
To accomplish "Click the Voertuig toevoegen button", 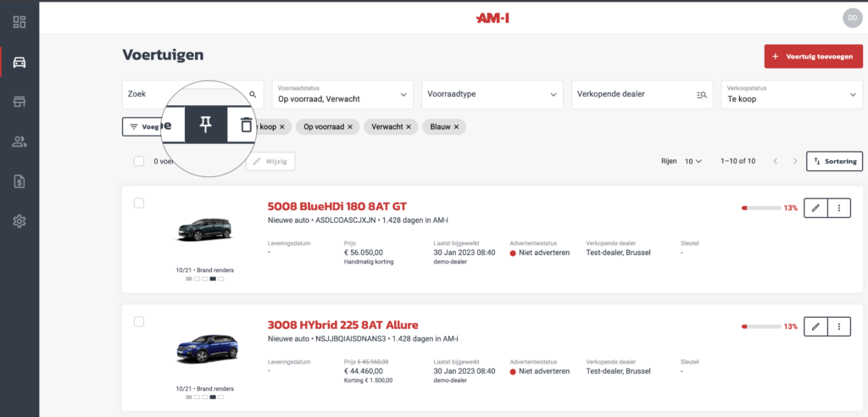I will [x=813, y=56].
